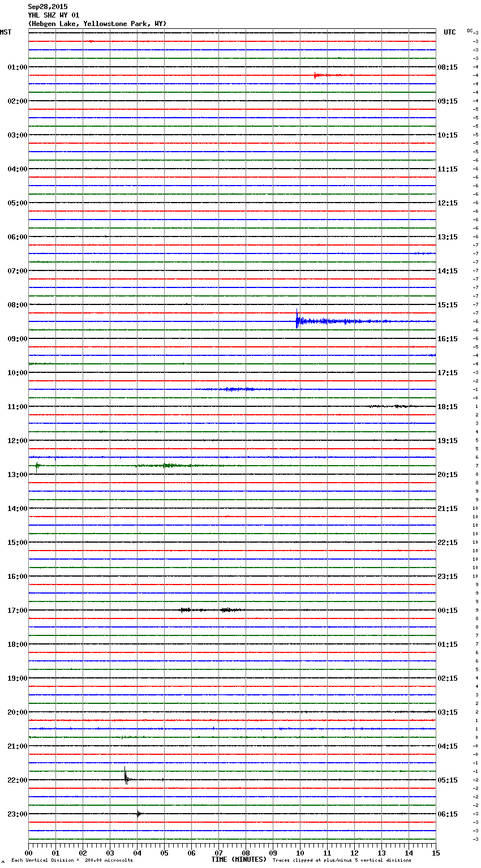The width and height of the screenshot is (481, 868).
Task: Click the 10 minute label on bottom axis
Action: pyautogui.click(x=300, y=853)
